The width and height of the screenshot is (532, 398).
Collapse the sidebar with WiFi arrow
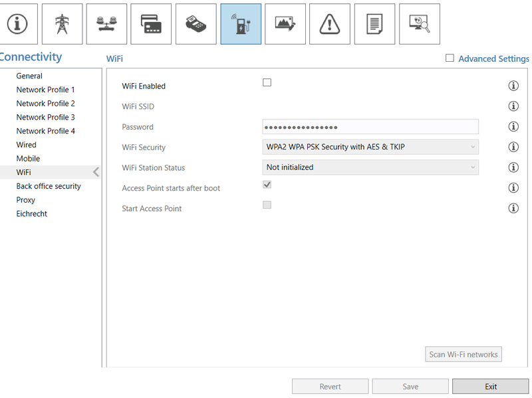[96, 172]
